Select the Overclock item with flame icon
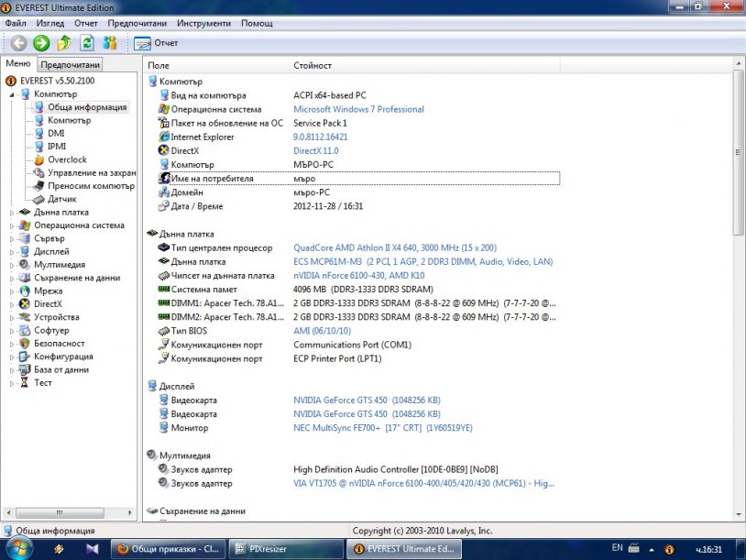This screenshot has height=560, width=746. click(x=67, y=159)
